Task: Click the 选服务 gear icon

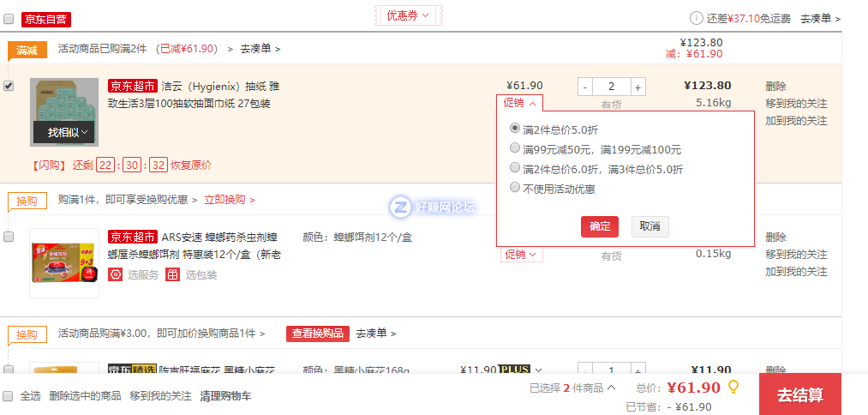Action: pos(115,274)
